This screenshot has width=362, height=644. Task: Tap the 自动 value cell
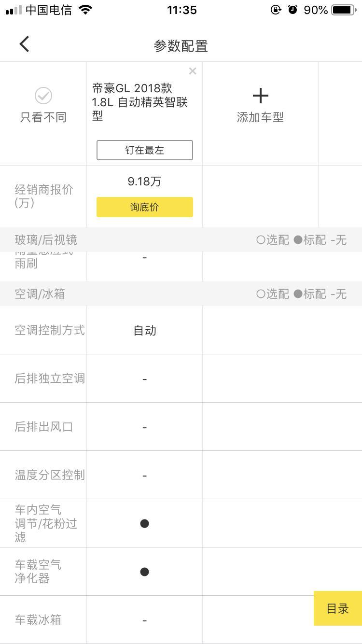[145, 331]
